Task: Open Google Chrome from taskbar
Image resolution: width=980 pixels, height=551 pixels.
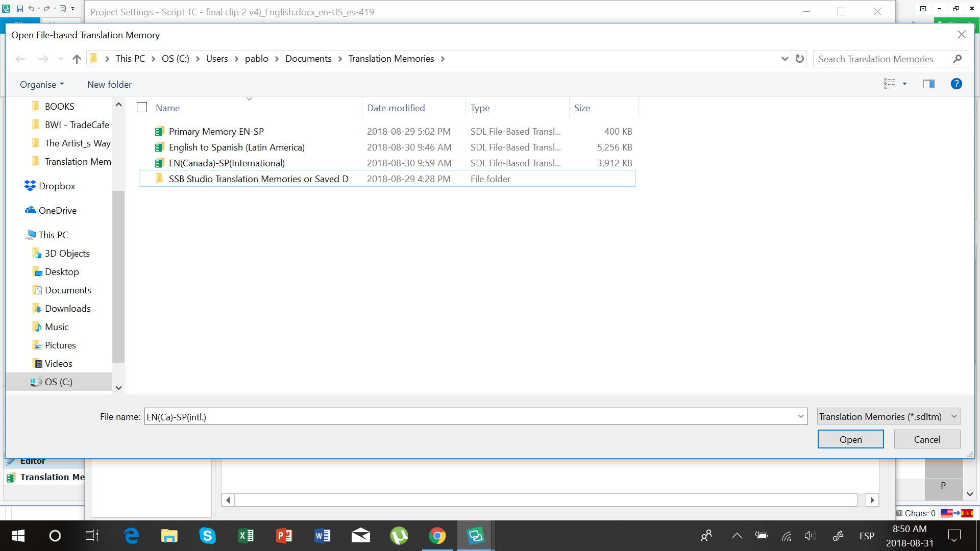Action: [437, 536]
